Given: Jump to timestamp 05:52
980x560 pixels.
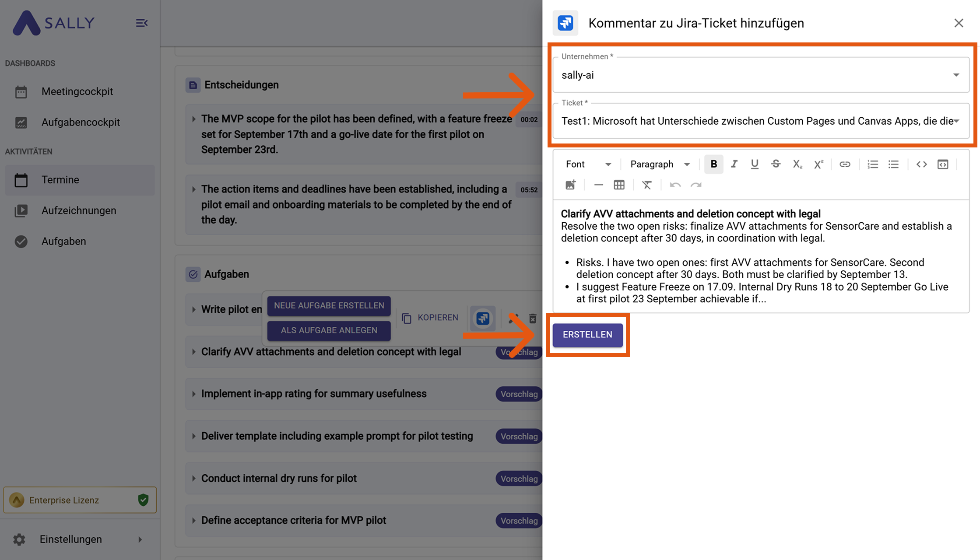Looking at the screenshot, I should pos(529,190).
